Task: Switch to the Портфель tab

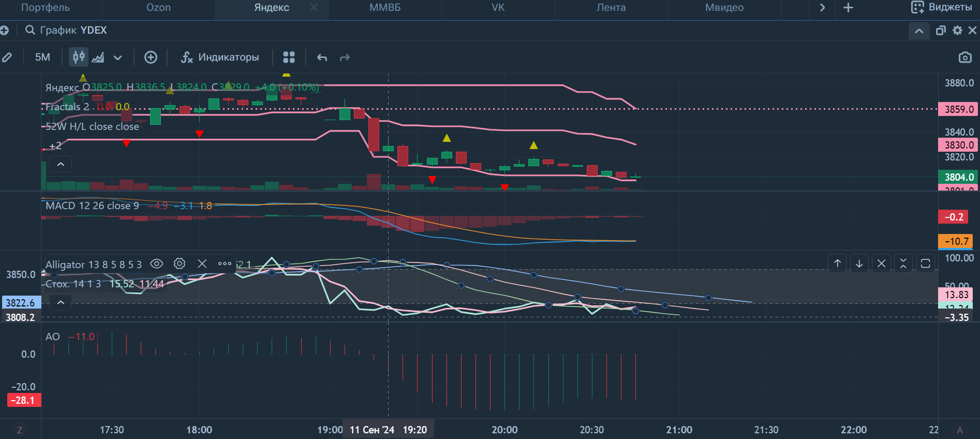Action: 46,8
